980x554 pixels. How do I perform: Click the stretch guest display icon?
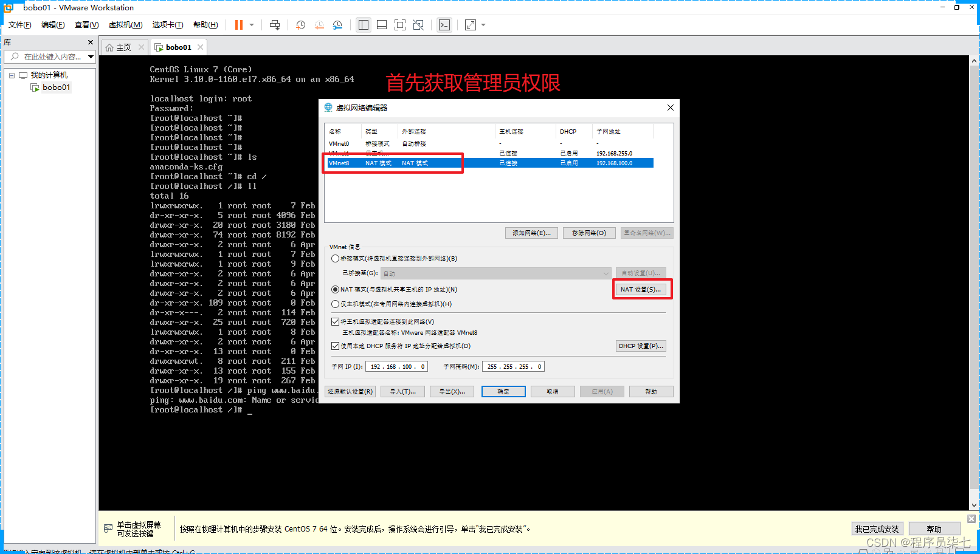point(471,25)
